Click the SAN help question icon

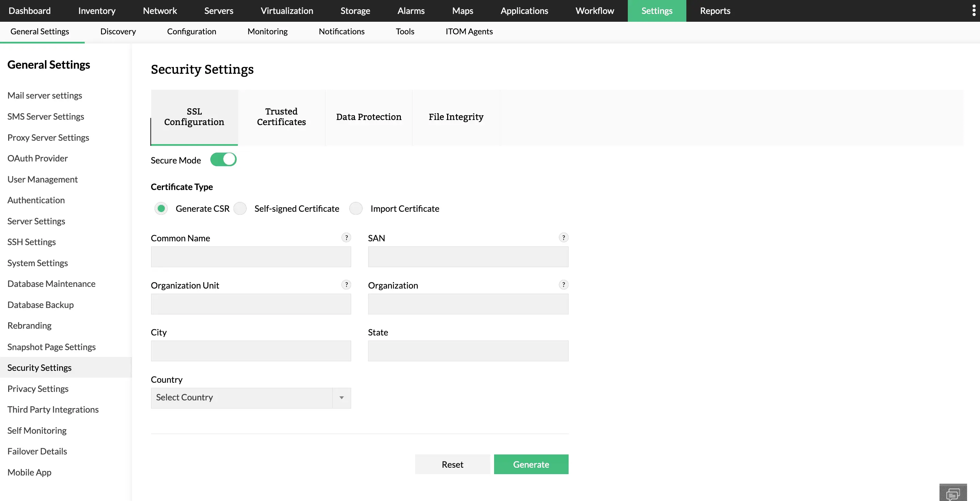click(x=563, y=238)
